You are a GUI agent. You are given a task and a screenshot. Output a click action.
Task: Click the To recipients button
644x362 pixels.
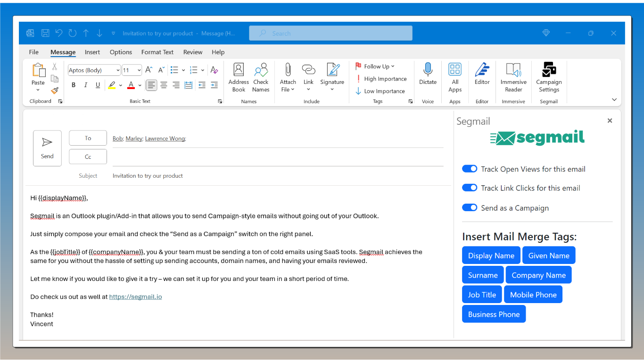88,138
